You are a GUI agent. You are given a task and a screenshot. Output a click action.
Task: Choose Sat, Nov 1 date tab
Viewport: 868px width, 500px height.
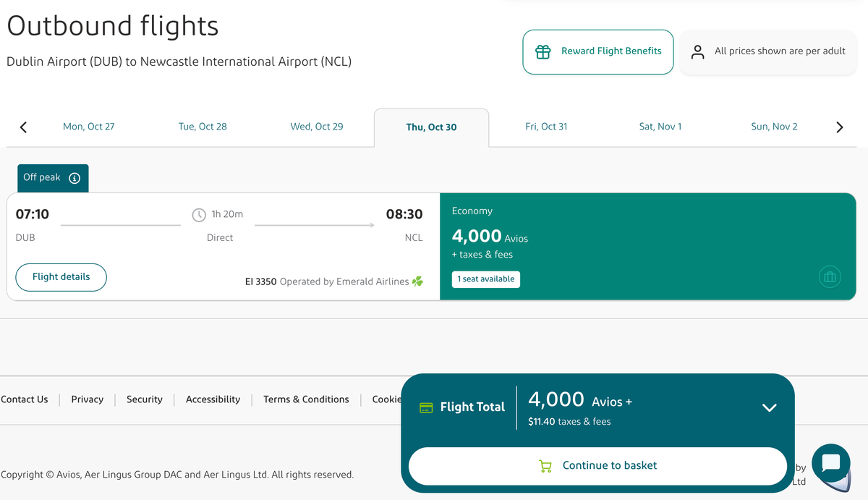(660, 127)
